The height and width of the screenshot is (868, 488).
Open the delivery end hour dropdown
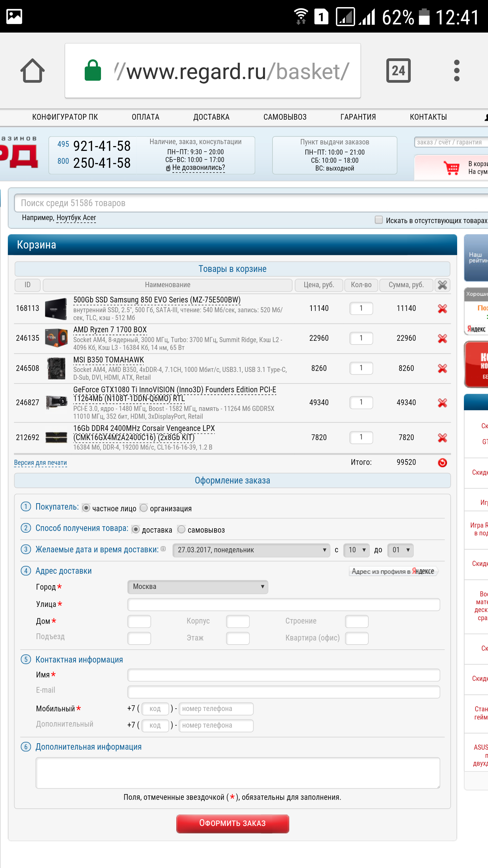point(401,550)
